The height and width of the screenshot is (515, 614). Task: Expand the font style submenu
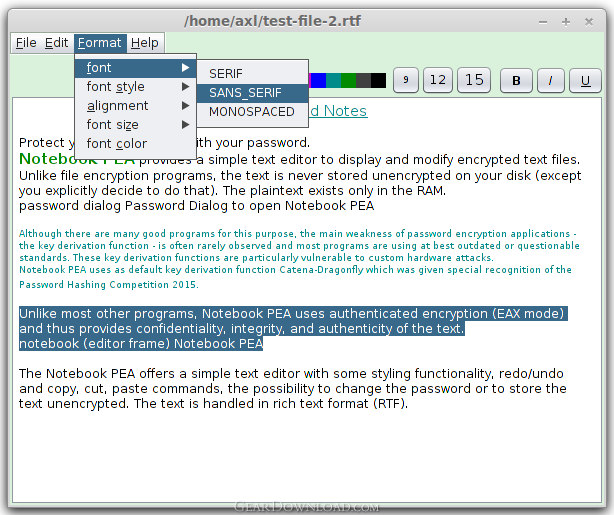point(135,87)
